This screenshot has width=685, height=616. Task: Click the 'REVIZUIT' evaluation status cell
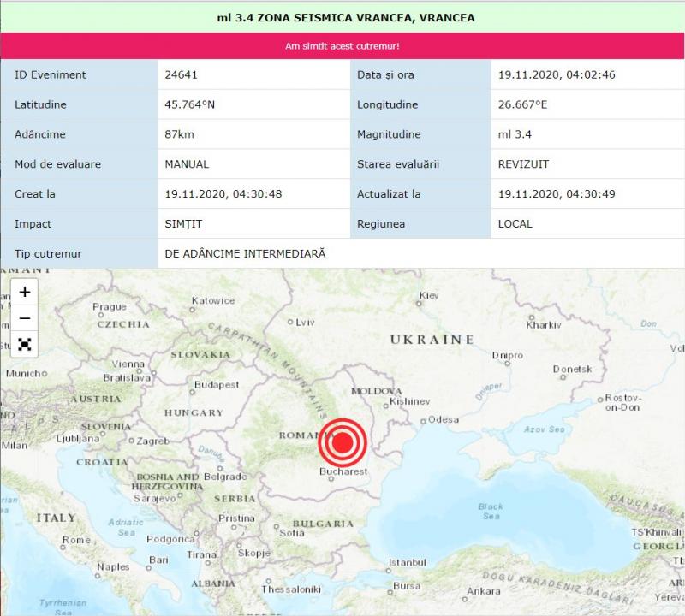coord(524,163)
